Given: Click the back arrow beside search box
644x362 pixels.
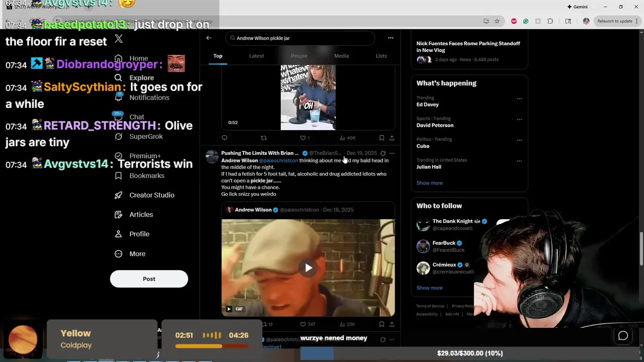Looking at the screenshot, I should pos(209,38).
